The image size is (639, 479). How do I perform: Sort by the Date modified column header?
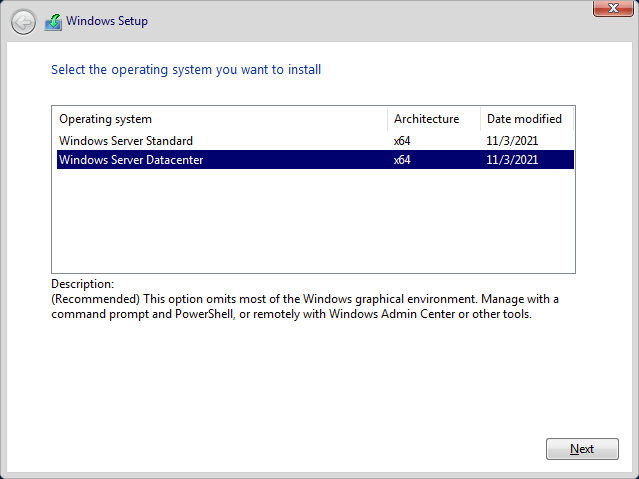pos(527,119)
